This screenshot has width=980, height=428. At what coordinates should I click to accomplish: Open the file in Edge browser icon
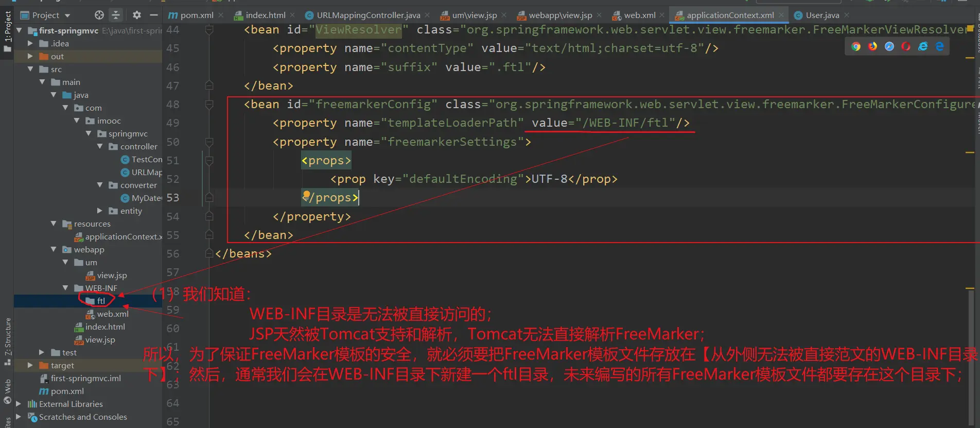(940, 46)
